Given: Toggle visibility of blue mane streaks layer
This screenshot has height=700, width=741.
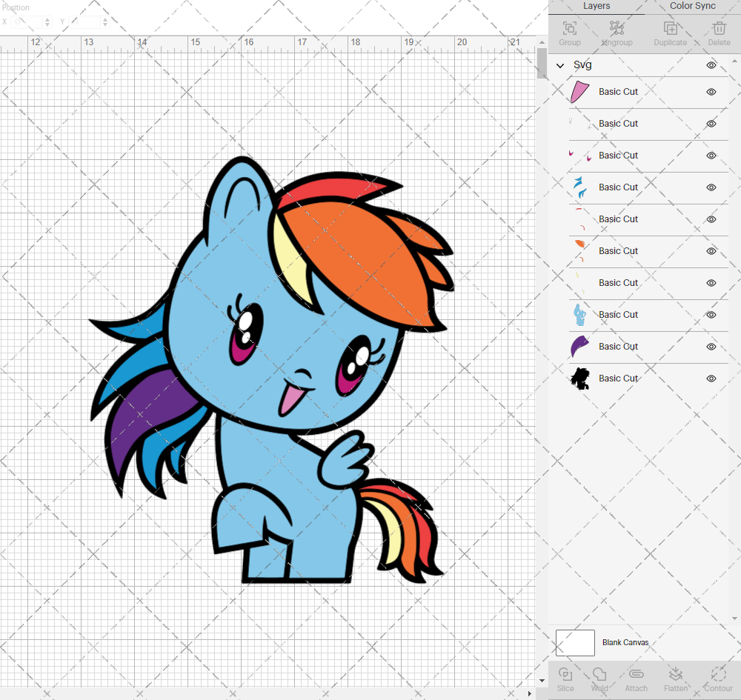Looking at the screenshot, I should [x=711, y=187].
